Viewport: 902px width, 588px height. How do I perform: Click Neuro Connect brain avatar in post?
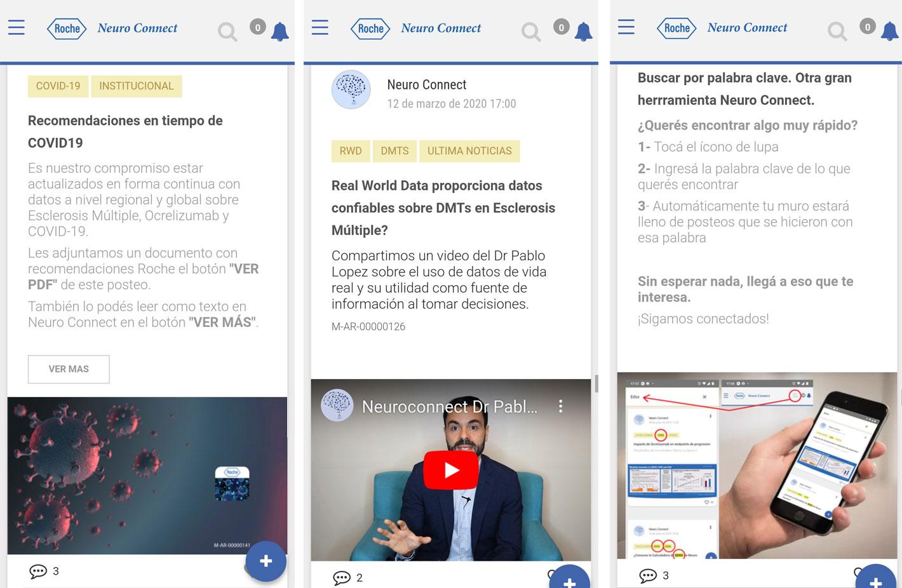(351, 90)
